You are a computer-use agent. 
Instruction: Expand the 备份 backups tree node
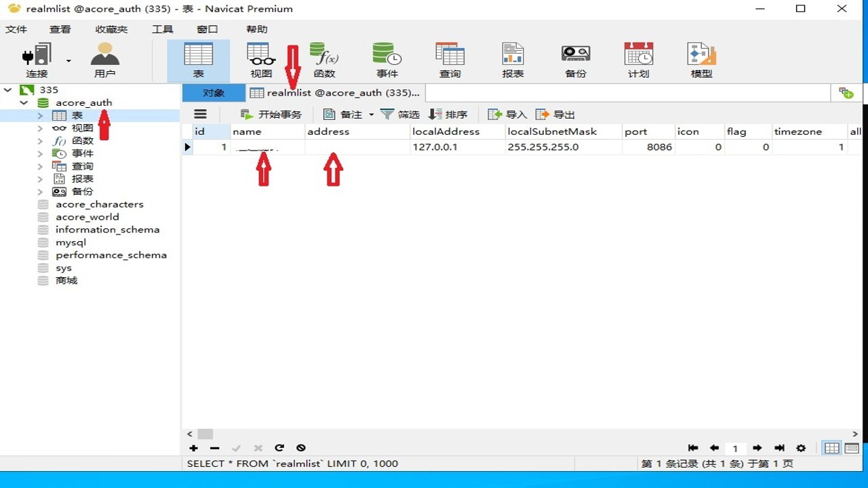click(x=40, y=191)
